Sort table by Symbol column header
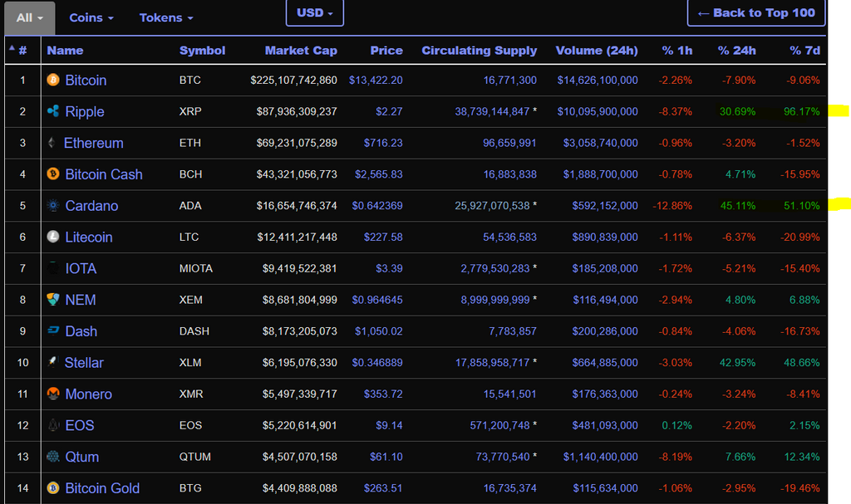 coord(202,51)
